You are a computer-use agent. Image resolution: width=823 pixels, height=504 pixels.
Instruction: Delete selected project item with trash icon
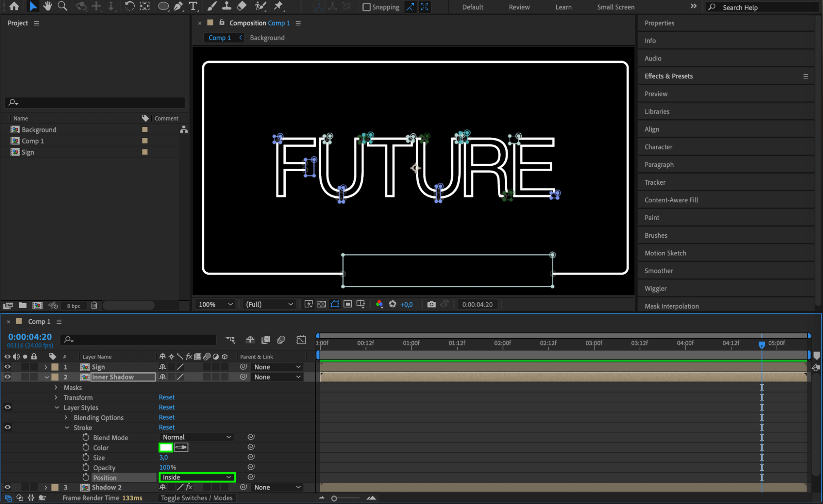94,306
